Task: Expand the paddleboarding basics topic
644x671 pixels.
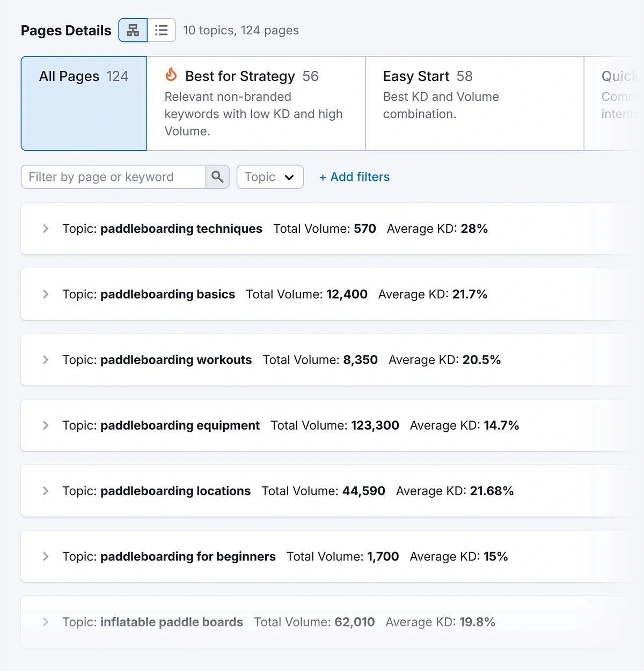Action: [46, 294]
